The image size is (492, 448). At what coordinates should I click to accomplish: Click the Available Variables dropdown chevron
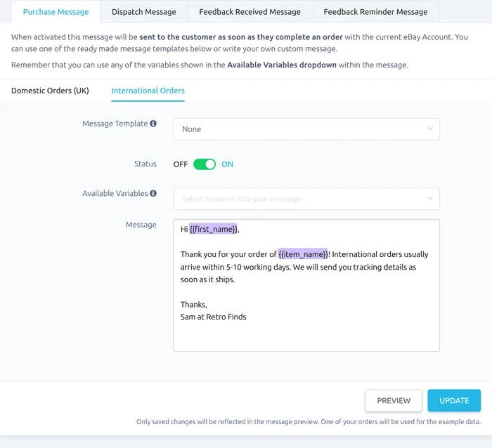[x=430, y=199]
